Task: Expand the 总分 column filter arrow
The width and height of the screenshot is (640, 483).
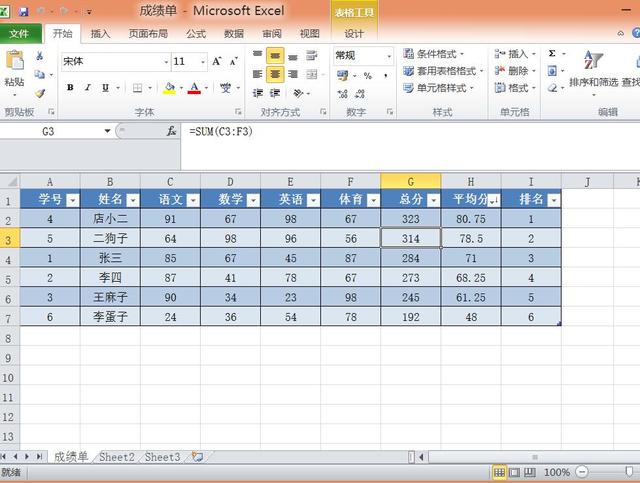Action: tap(432, 200)
